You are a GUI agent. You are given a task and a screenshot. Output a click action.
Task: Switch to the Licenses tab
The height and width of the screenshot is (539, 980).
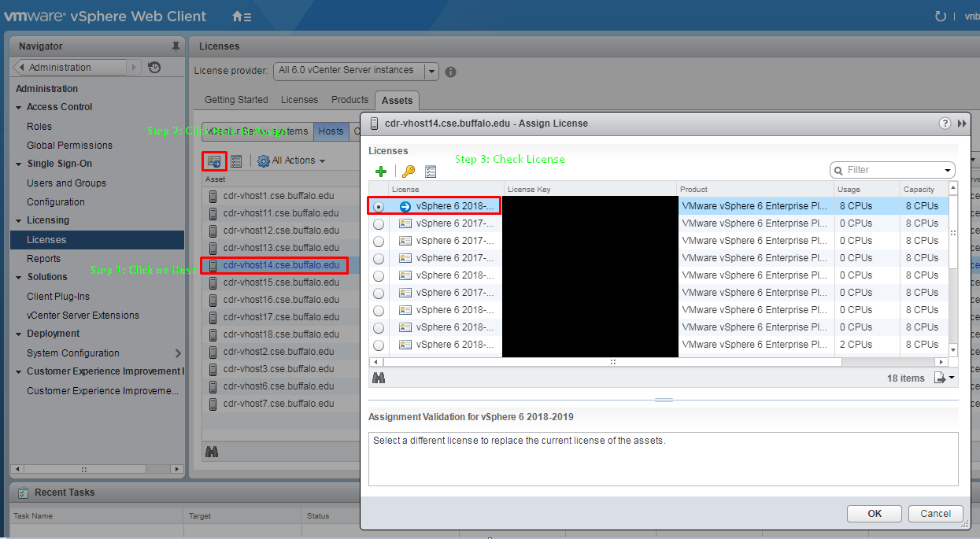point(300,100)
